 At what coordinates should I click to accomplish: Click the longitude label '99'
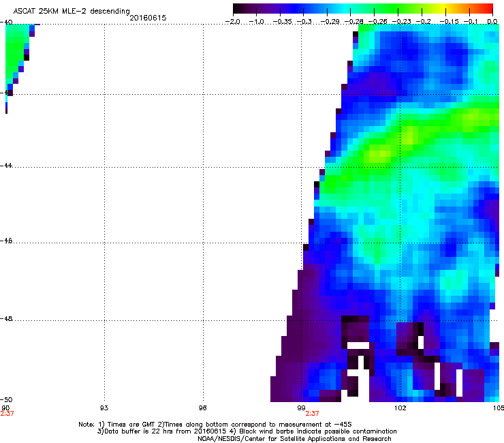(301, 408)
